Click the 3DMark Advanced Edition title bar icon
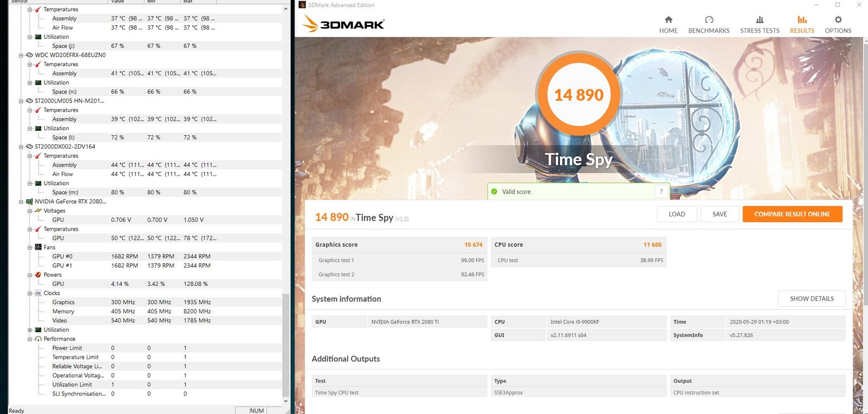The height and width of the screenshot is (414, 868). click(302, 5)
